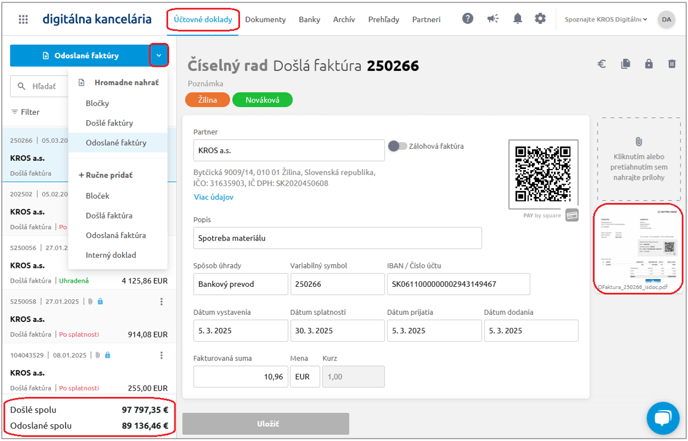Toggle the Zálohová faktúra switch
Image resolution: width=688 pixels, height=441 pixels.
pos(398,146)
